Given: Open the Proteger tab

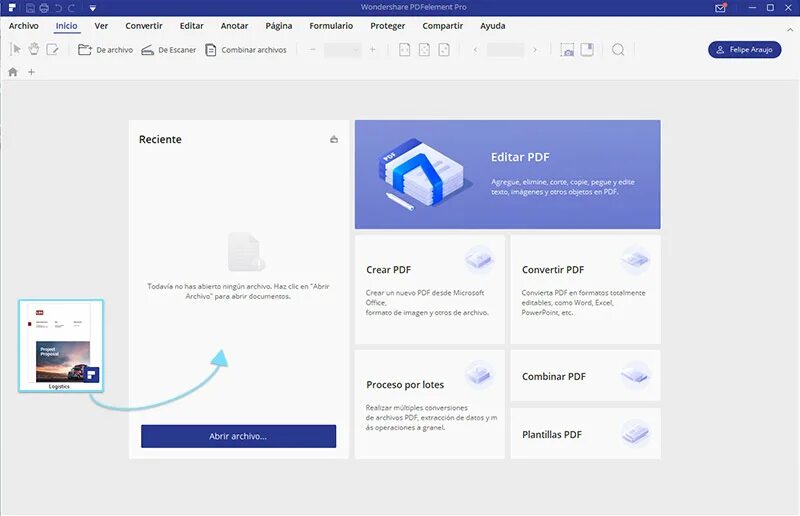Looking at the screenshot, I should (387, 26).
